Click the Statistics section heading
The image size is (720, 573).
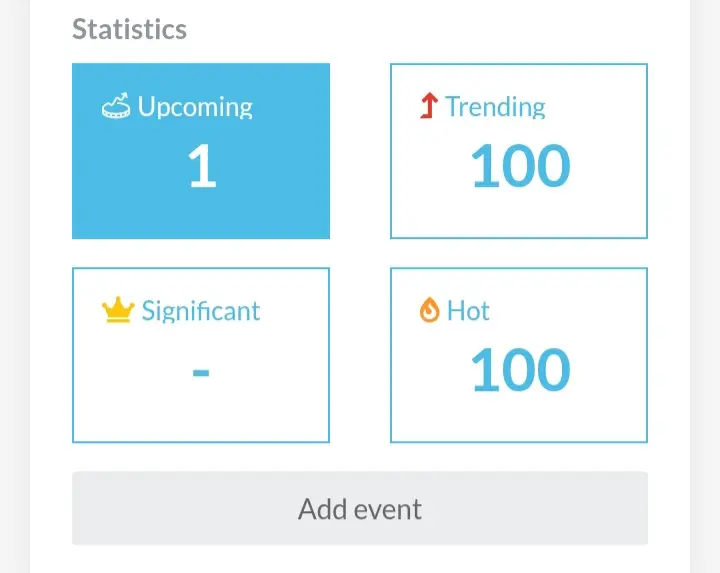pyautogui.click(x=129, y=29)
